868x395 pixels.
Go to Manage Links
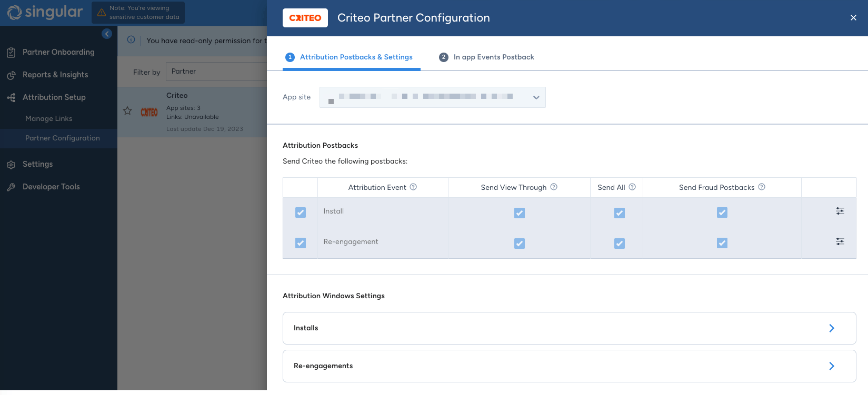tap(49, 119)
